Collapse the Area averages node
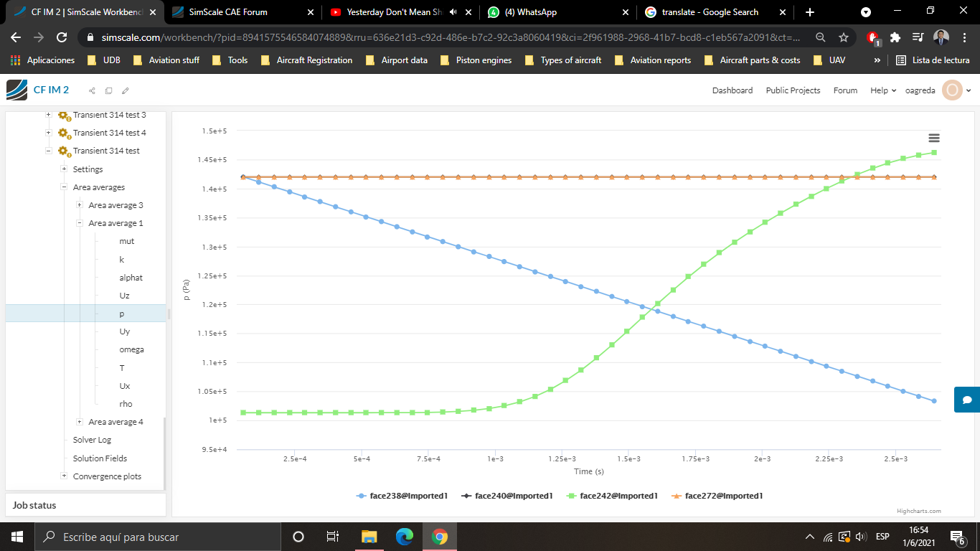Image resolution: width=980 pixels, height=551 pixels. click(64, 187)
